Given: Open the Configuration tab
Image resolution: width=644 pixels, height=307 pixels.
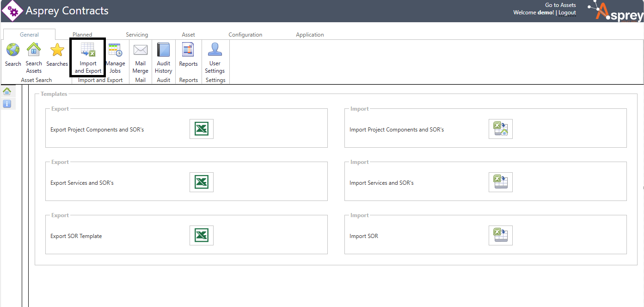Looking at the screenshot, I should [x=245, y=35].
